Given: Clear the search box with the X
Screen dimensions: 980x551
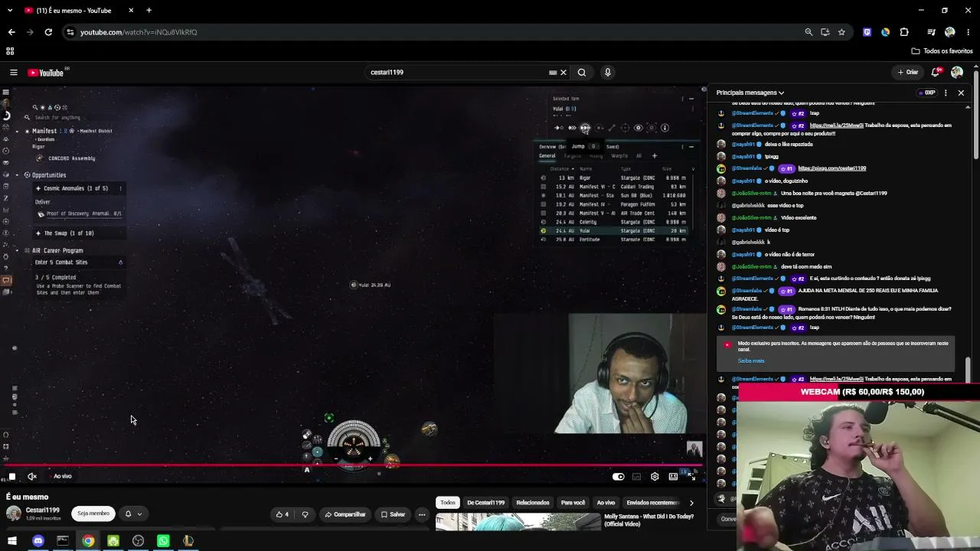Looking at the screenshot, I should coord(563,73).
